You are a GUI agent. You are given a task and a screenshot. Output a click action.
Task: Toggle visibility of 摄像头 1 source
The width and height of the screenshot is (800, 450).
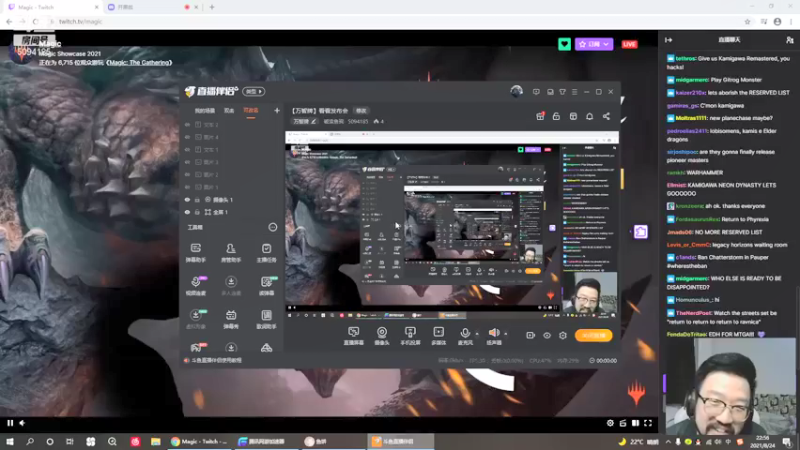(187, 200)
